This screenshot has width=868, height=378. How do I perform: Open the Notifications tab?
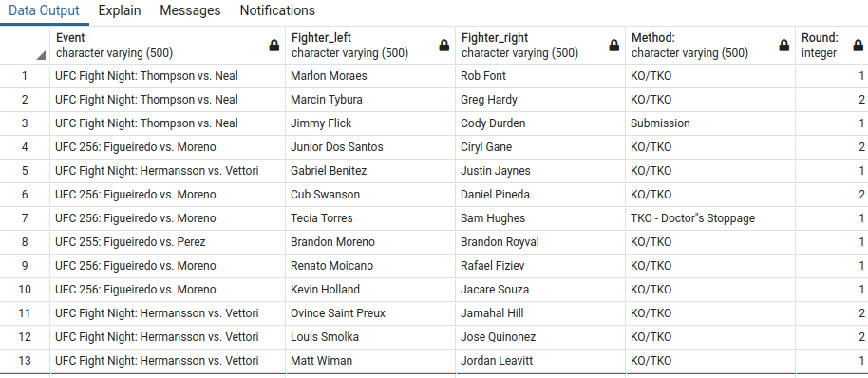pos(277,10)
